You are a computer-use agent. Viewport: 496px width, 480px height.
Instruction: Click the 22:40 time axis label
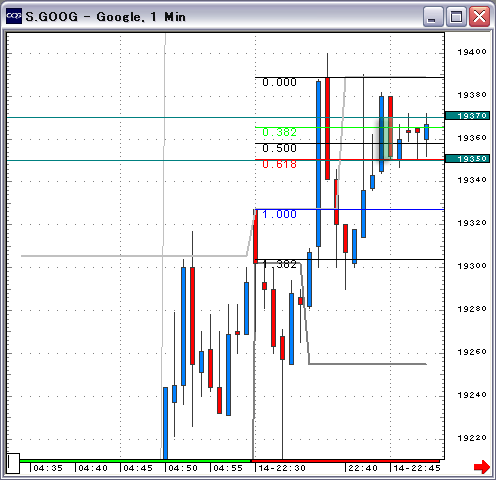point(363,468)
